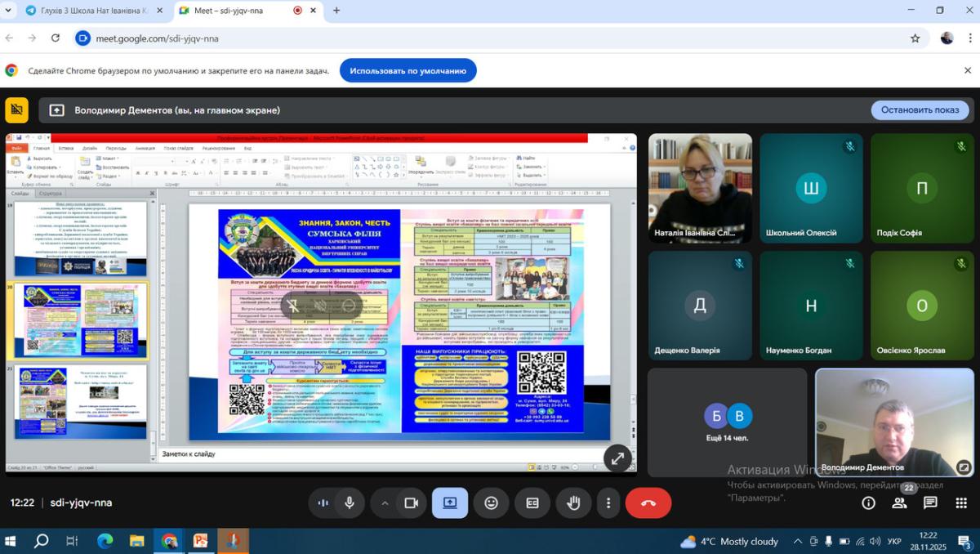Image resolution: width=980 pixels, height=554 pixels.
Task: Open Chrome tab search dropdown
Action: [x=11, y=11]
